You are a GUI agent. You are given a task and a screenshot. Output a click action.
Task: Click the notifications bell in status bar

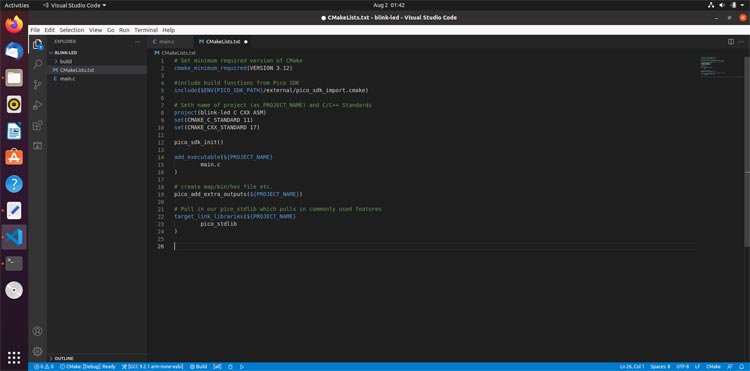(741, 367)
